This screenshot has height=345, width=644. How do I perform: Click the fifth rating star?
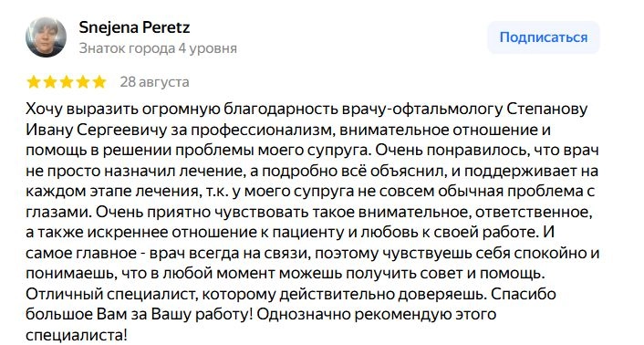[99, 82]
